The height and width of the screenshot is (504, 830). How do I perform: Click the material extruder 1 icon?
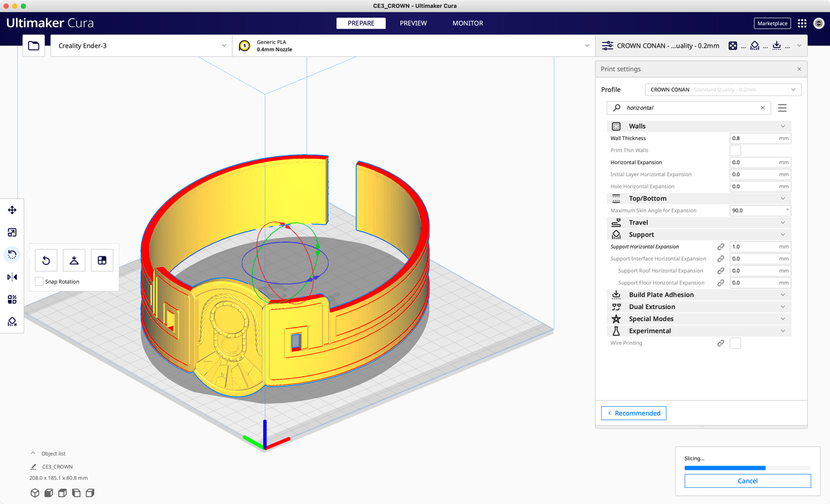(244, 46)
